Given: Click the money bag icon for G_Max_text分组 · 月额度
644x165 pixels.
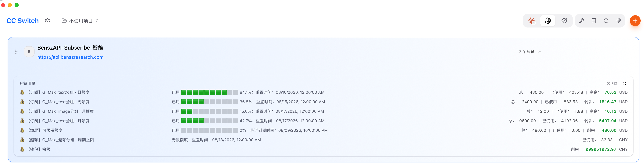Looking at the screenshot, I should pos(22,121).
